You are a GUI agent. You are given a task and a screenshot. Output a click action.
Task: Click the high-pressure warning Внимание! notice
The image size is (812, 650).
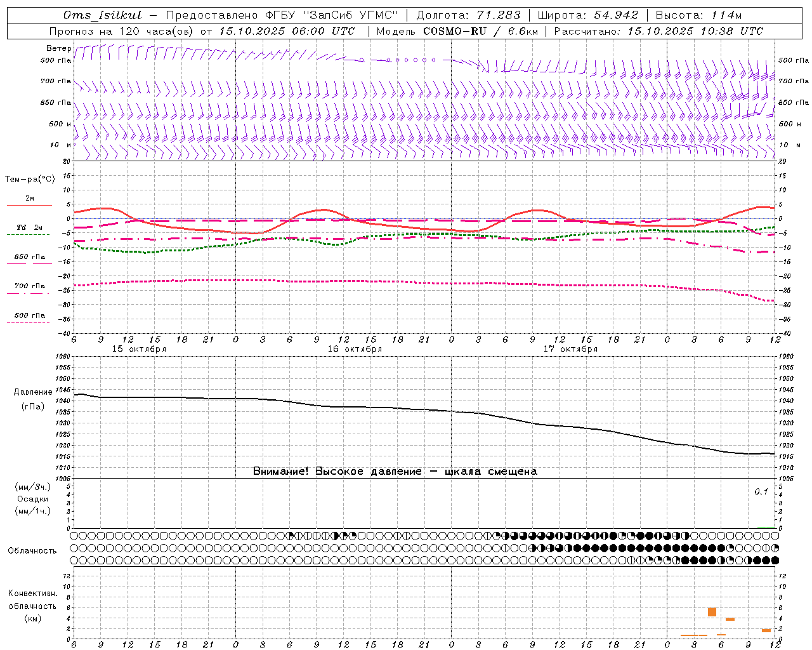point(395,472)
